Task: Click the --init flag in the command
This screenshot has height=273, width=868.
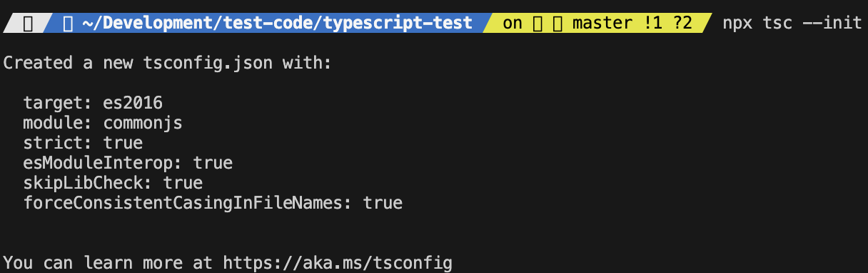Action: pos(832,24)
